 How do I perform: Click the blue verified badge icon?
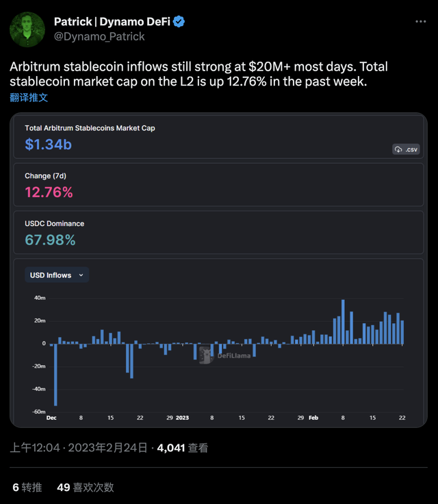[x=179, y=22]
